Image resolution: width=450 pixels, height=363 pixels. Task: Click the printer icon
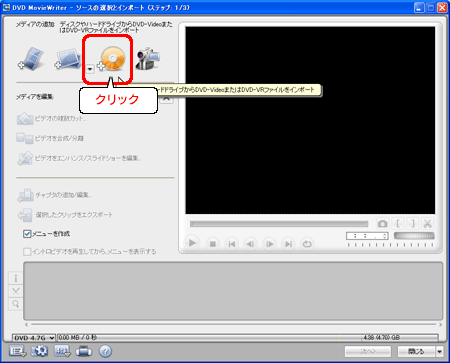[x=84, y=351]
